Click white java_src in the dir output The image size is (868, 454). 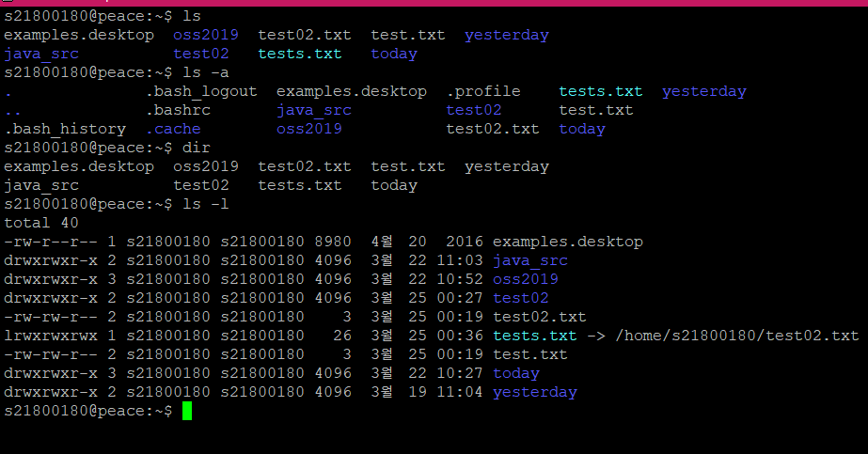[41, 185]
